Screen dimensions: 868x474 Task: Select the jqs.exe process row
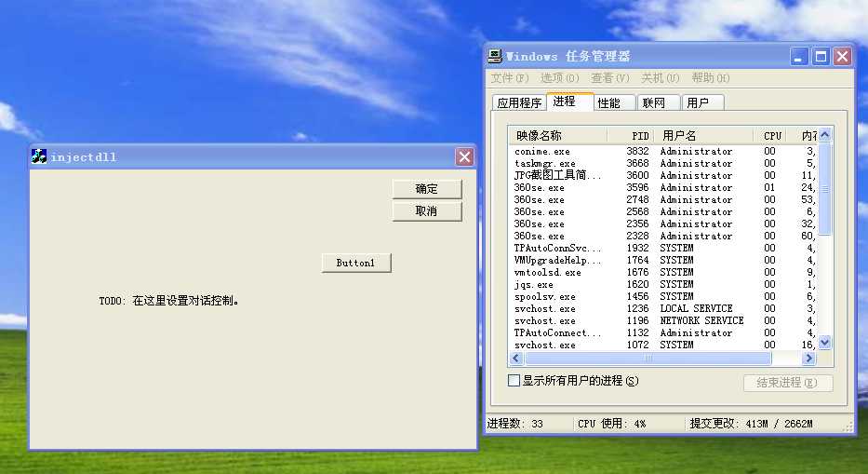[663, 284]
